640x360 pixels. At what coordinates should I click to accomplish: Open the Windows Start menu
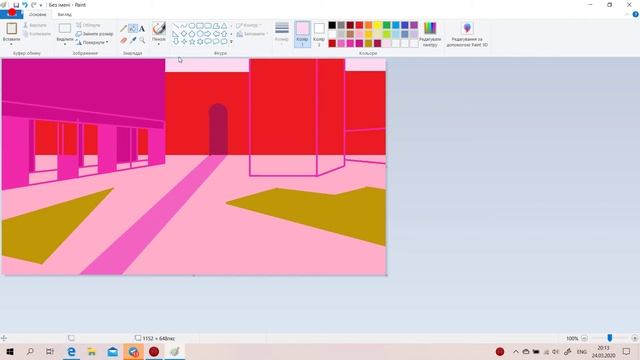point(10,351)
